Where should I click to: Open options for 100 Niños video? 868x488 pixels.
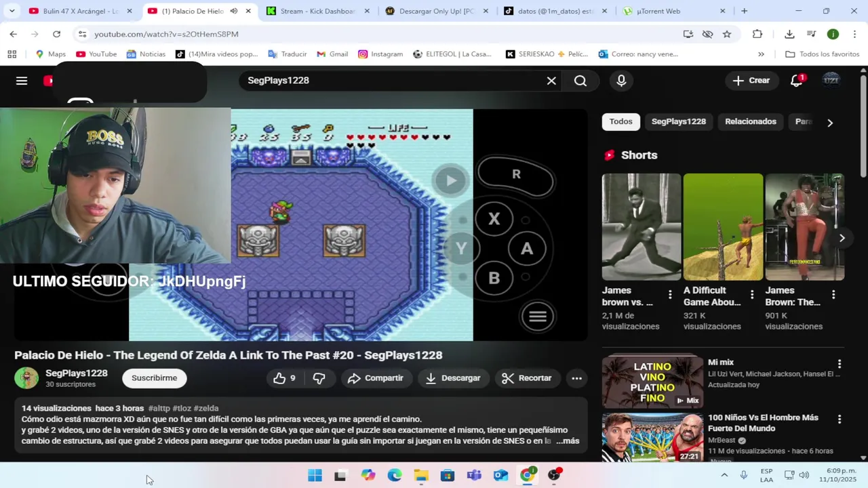click(840, 420)
